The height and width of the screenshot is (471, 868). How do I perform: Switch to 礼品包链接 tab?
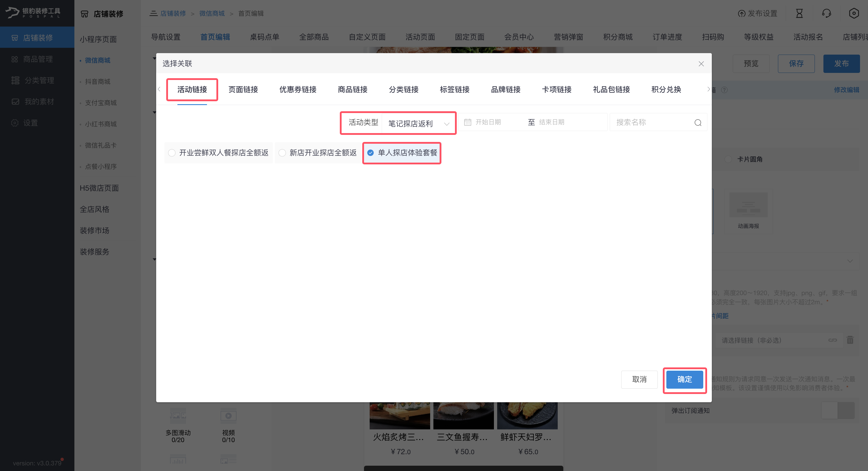click(x=611, y=89)
